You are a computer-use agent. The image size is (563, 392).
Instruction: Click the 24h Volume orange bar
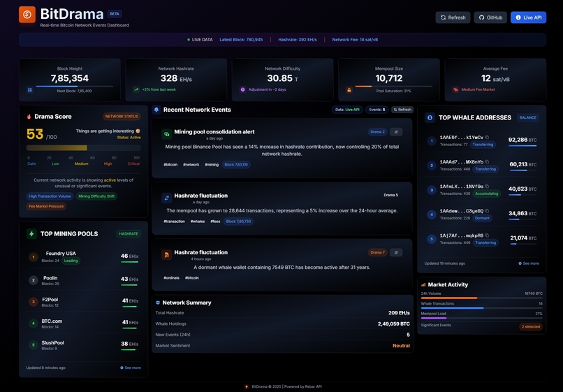click(x=449, y=298)
